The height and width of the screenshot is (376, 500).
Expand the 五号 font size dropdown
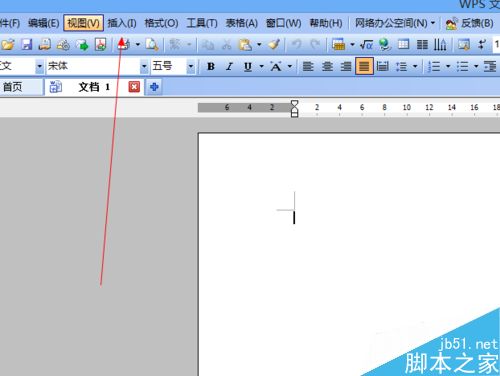click(191, 66)
